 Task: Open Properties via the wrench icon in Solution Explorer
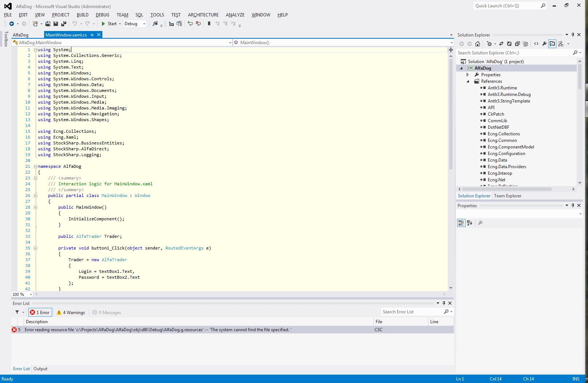click(544, 44)
